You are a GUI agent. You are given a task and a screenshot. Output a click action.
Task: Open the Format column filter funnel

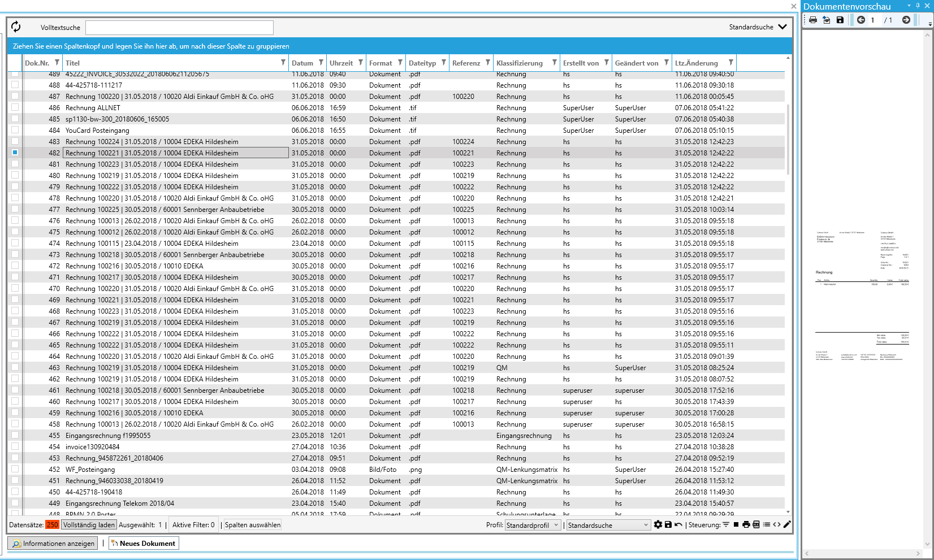click(x=400, y=62)
